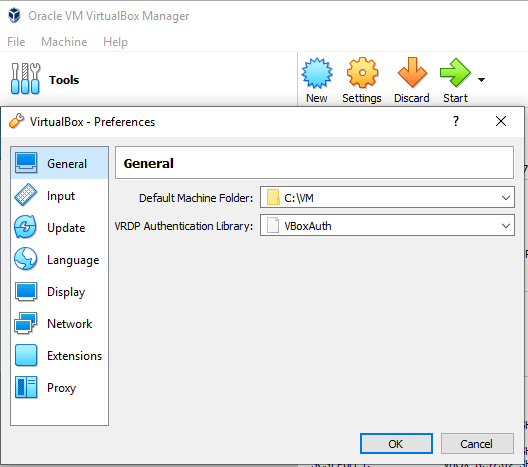This screenshot has width=528, height=467.
Task: Click the Cancel button
Action: pyautogui.click(x=477, y=443)
